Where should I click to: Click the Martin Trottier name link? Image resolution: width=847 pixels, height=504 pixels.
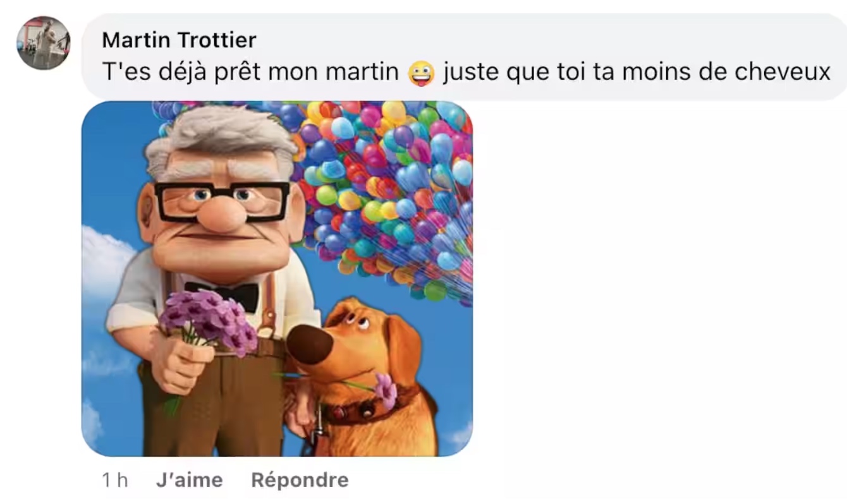179,40
